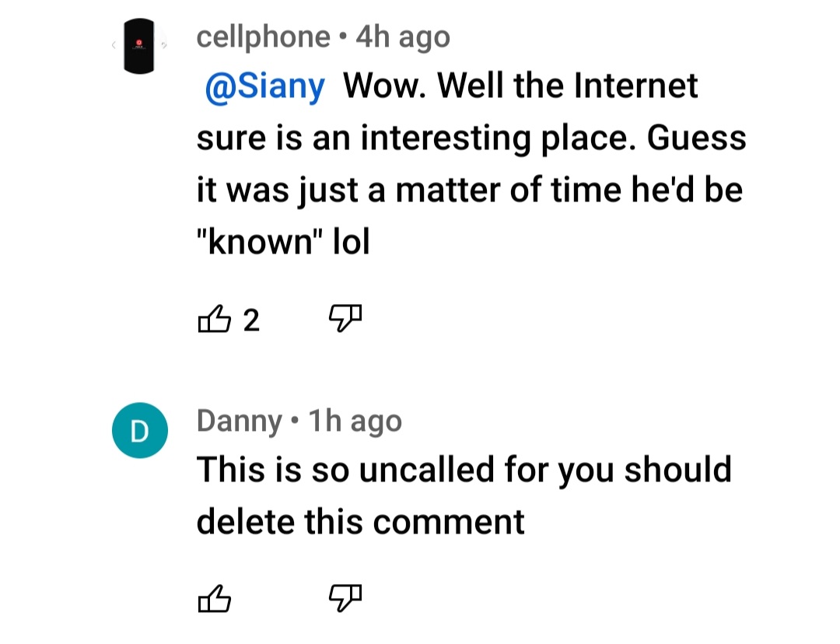This screenshot has height=644, width=840.
Task: Like the comment from cellphone
Action: tap(215, 319)
